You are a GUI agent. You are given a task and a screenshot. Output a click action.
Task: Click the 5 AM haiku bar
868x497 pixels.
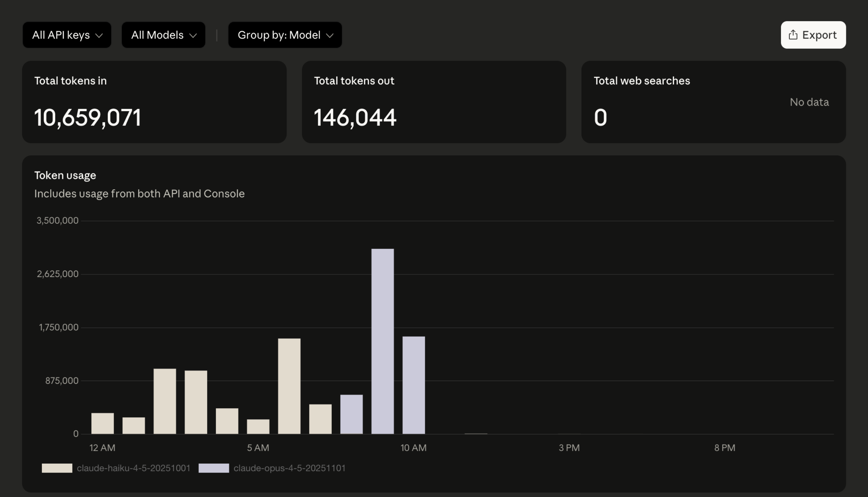(x=258, y=426)
